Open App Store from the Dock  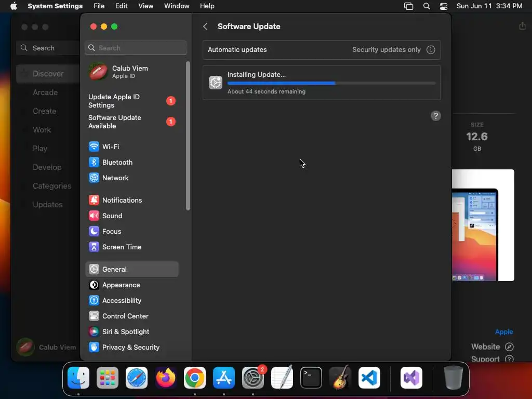224,378
